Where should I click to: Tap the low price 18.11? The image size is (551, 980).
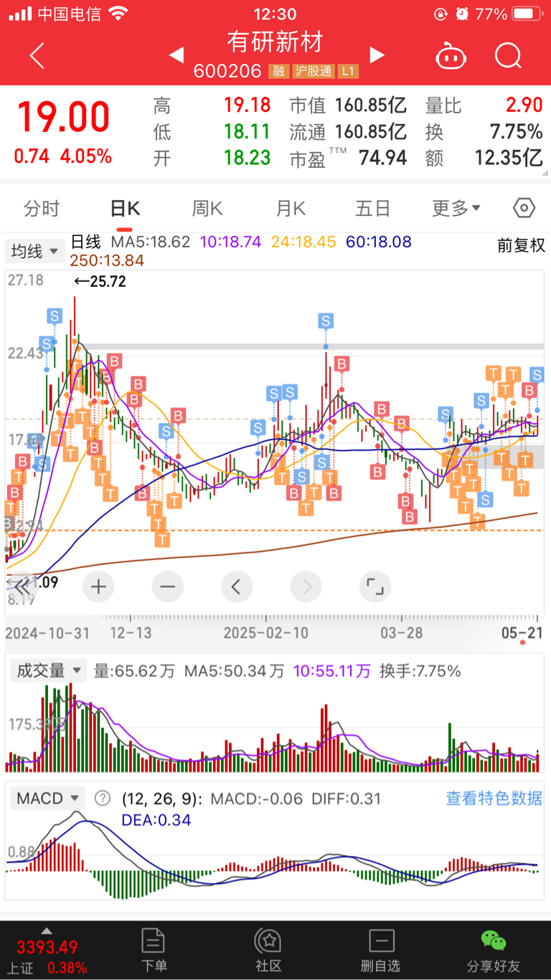point(247,132)
